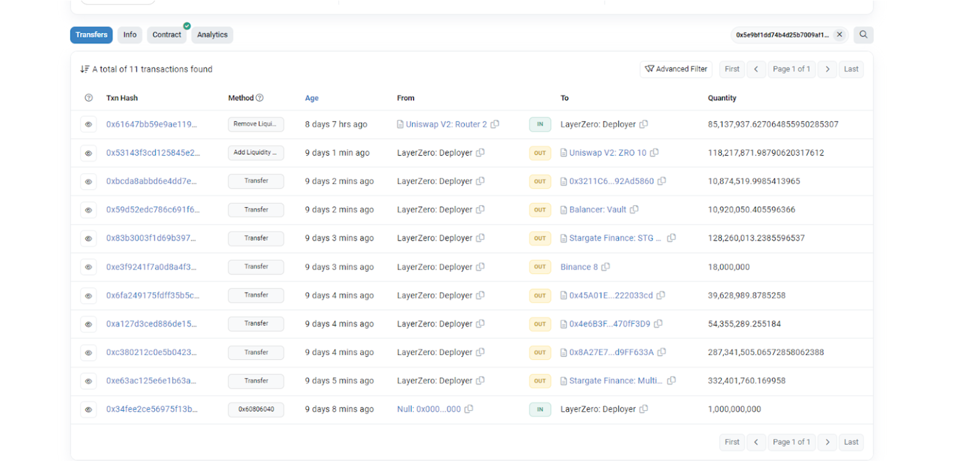Open the Contract tab

167,35
